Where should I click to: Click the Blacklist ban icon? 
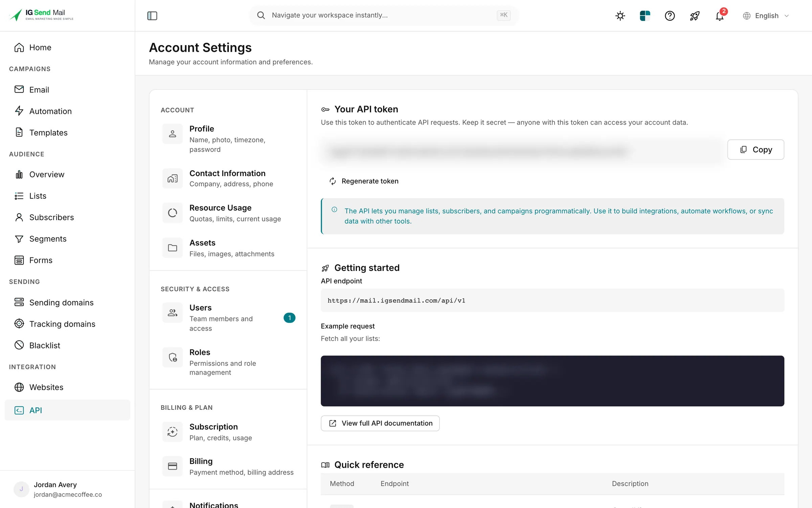click(19, 345)
